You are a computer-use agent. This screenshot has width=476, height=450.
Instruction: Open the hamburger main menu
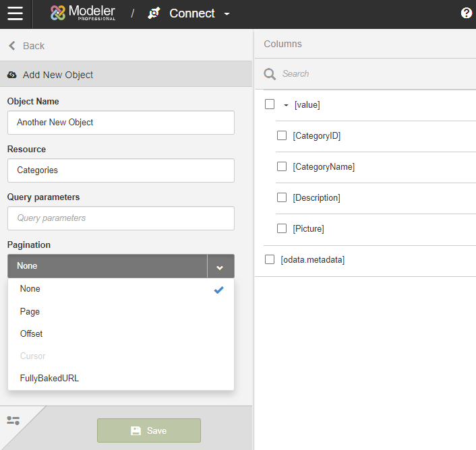coord(16,13)
